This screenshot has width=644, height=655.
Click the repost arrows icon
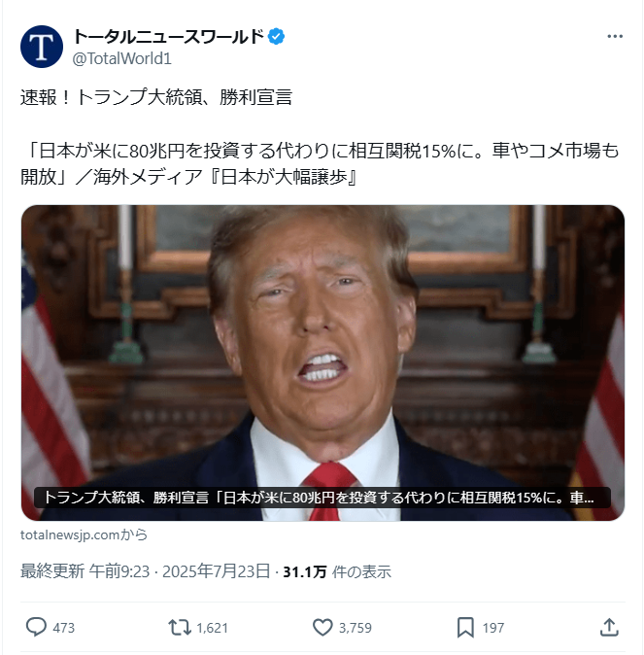[x=180, y=628]
